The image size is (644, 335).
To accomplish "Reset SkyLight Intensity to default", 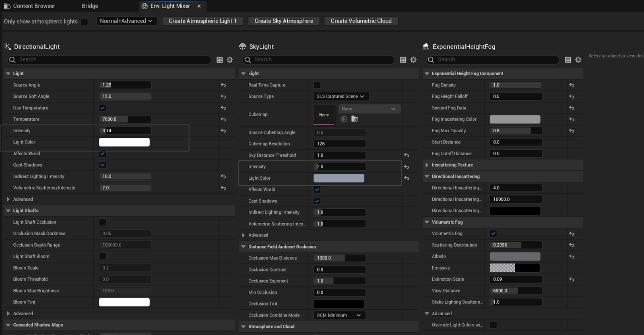I will [x=407, y=167].
